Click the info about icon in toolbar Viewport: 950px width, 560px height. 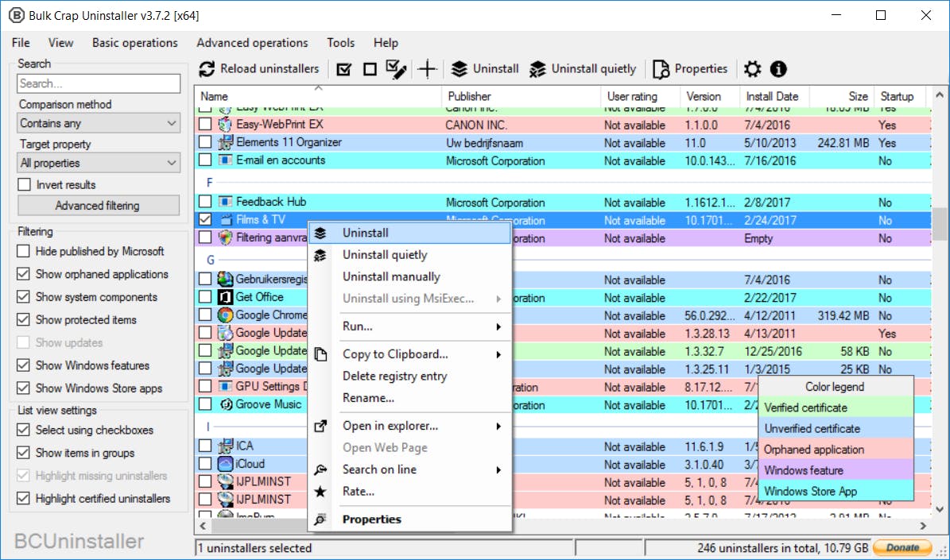[778, 69]
